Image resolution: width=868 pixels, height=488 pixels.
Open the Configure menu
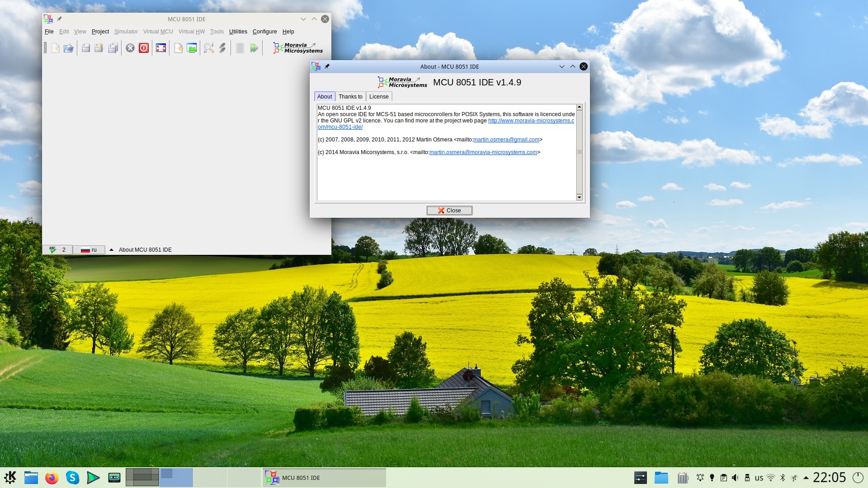(264, 32)
